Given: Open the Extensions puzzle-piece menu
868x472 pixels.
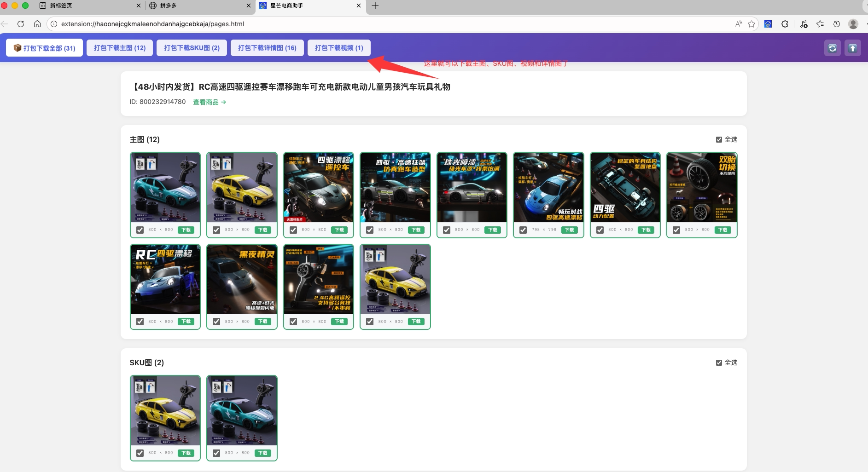Looking at the screenshot, I should coord(785,24).
